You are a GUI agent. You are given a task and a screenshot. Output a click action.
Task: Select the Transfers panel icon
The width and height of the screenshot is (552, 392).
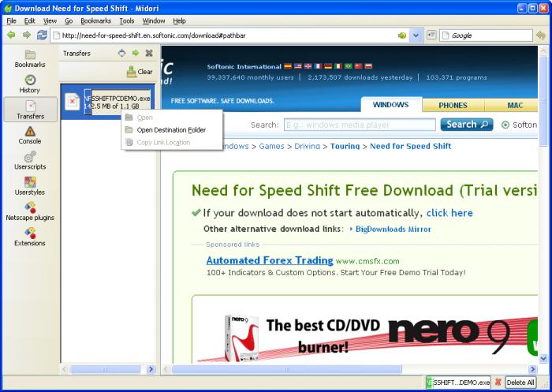pos(30,110)
